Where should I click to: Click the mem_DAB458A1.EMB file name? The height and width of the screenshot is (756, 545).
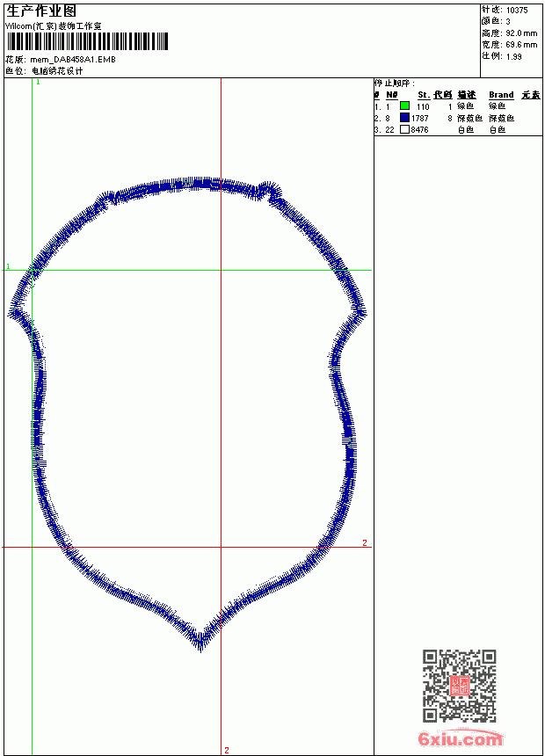73,60
